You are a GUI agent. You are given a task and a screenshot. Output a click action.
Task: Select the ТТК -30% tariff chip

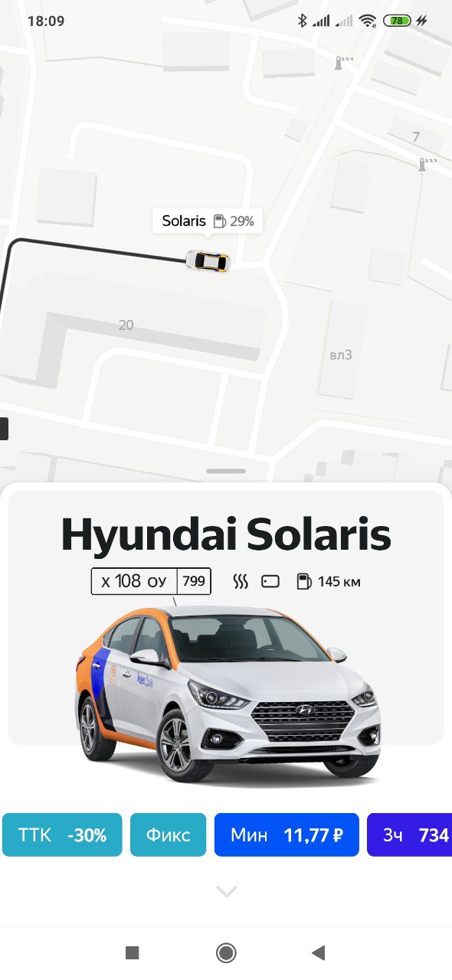click(x=62, y=835)
